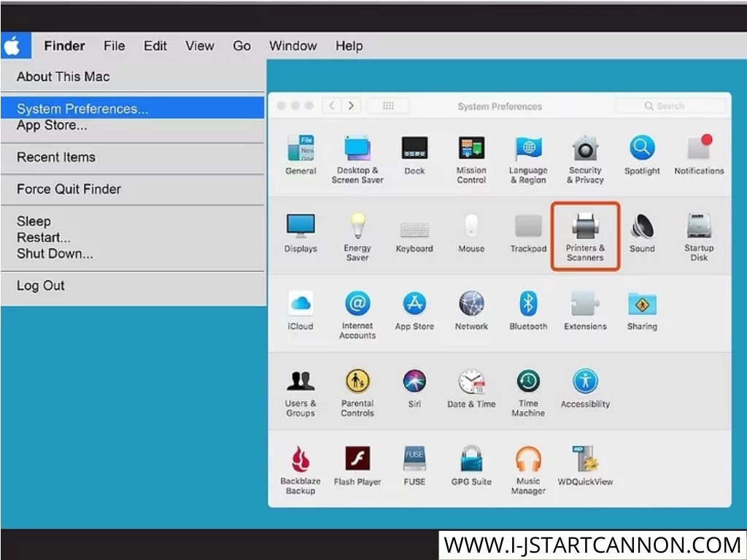Click the System Preferences search field

671,106
